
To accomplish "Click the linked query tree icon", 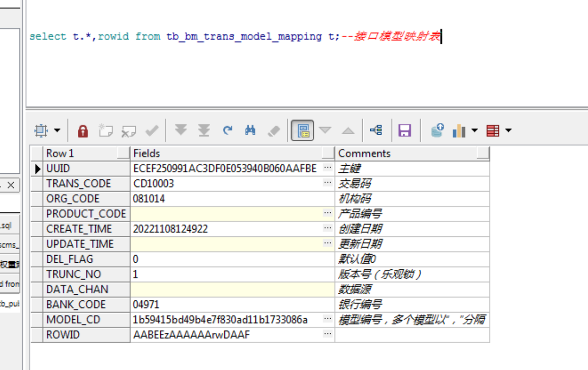I will pyautogui.click(x=376, y=131).
